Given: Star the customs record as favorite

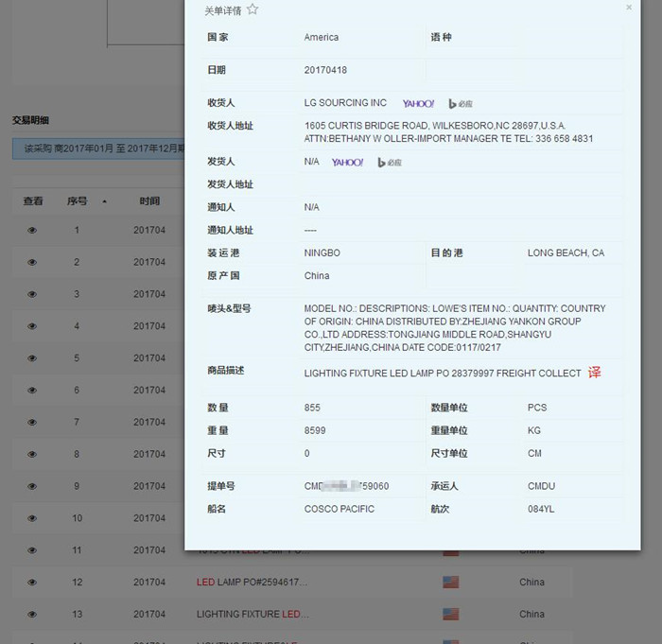Looking at the screenshot, I should pyautogui.click(x=253, y=9).
